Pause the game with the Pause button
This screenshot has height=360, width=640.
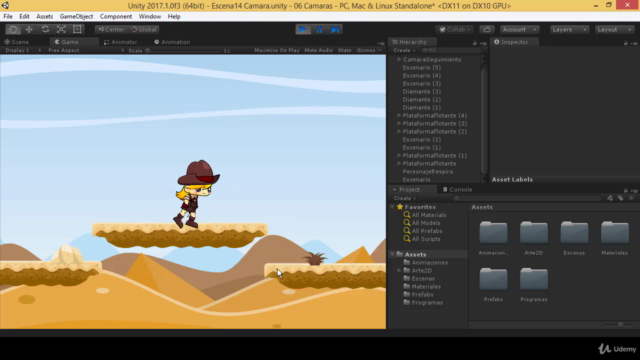pyautogui.click(x=319, y=29)
